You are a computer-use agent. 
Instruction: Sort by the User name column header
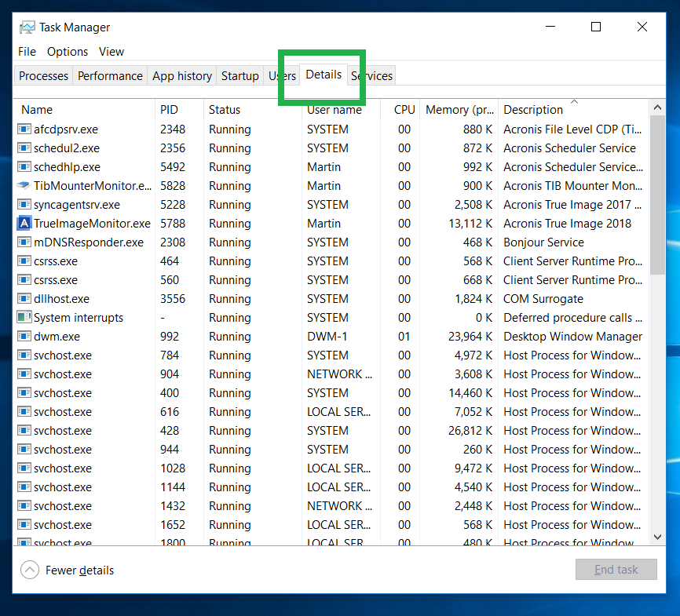point(341,109)
